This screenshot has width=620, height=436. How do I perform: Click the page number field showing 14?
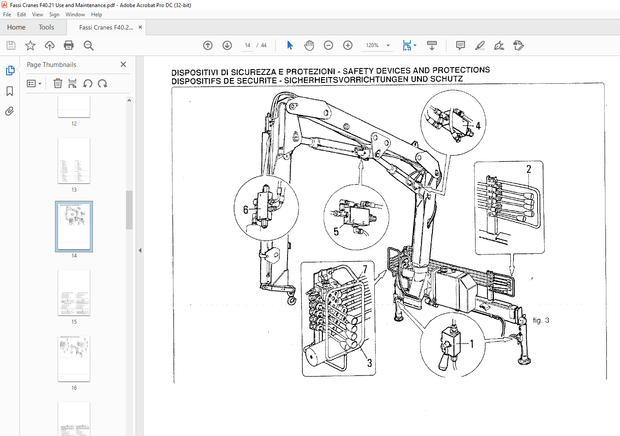click(248, 45)
